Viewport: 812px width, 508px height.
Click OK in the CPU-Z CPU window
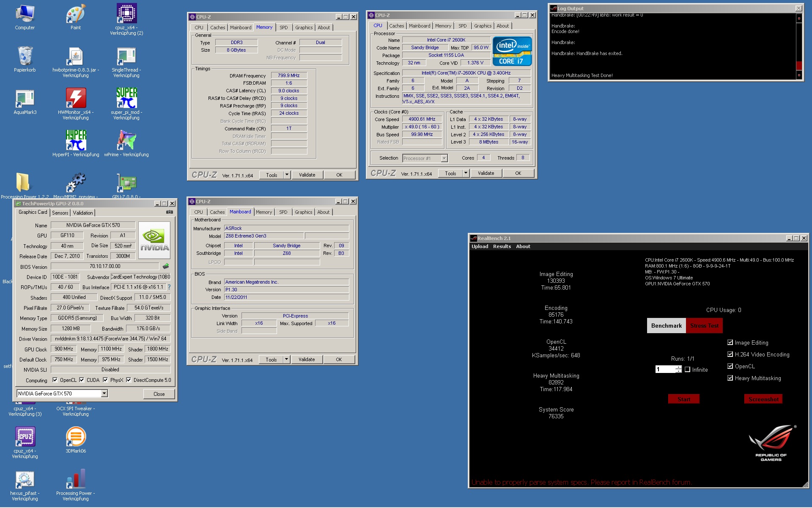click(x=518, y=173)
